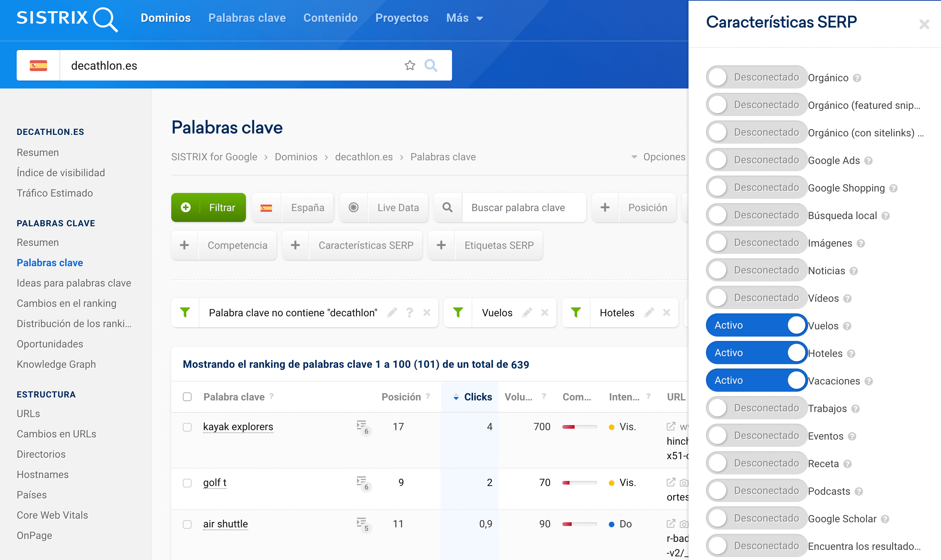
Task: Click pencil edit icon on Vuelos filter
Action: click(527, 312)
